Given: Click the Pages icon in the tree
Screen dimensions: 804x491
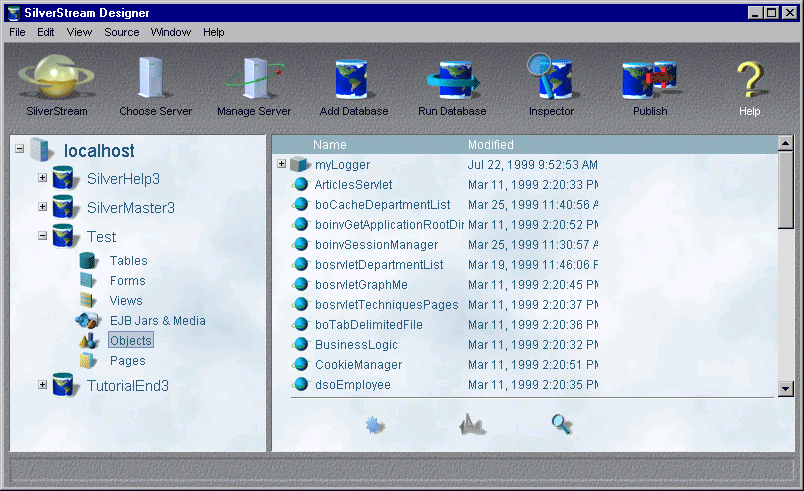Looking at the screenshot, I should coord(88,361).
